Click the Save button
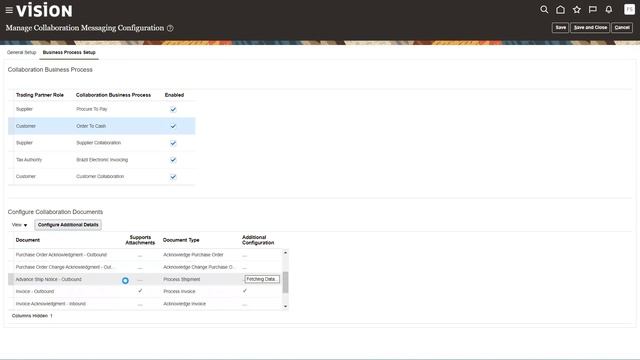Screen dimensions: 640x360 click(560, 27)
